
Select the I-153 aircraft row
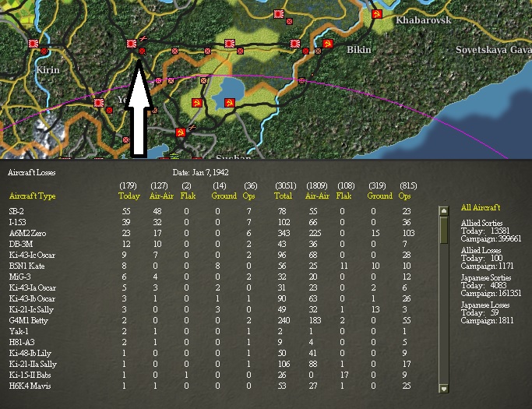click(x=210, y=222)
